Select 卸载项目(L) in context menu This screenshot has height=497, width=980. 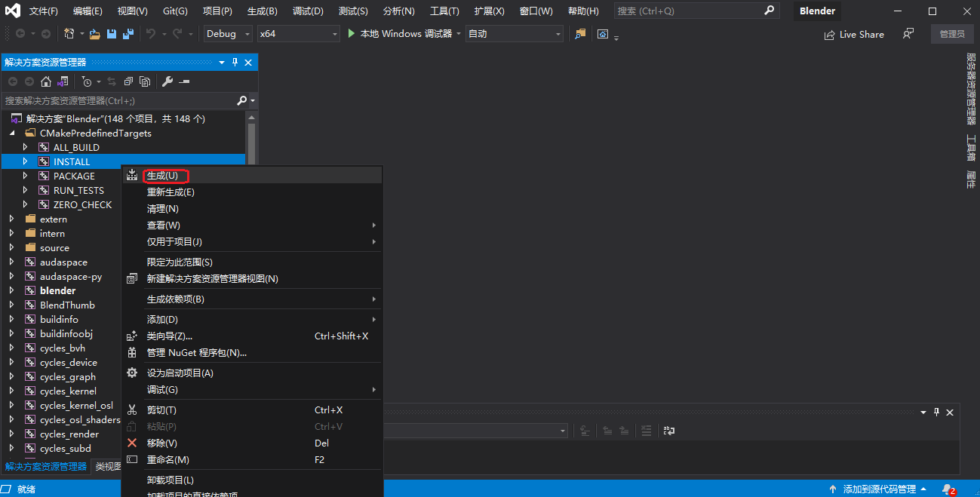253,480
